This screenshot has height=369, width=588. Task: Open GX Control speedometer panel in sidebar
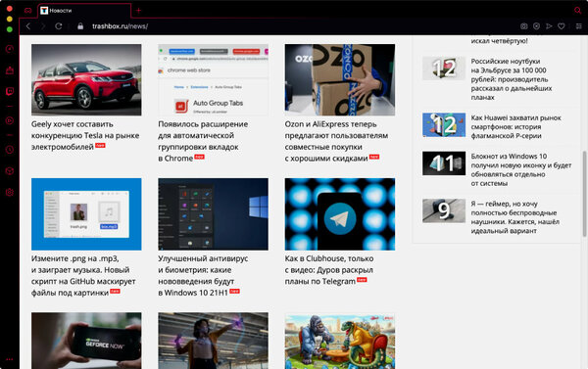click(x=10, y=49)
